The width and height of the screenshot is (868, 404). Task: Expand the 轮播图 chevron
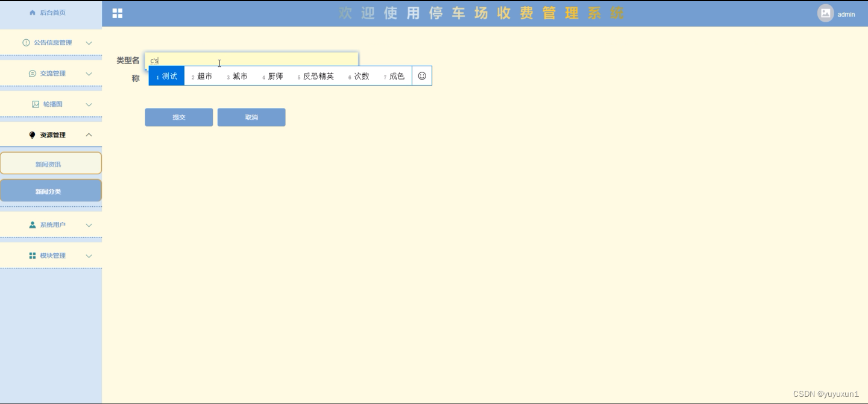point(89,104)
